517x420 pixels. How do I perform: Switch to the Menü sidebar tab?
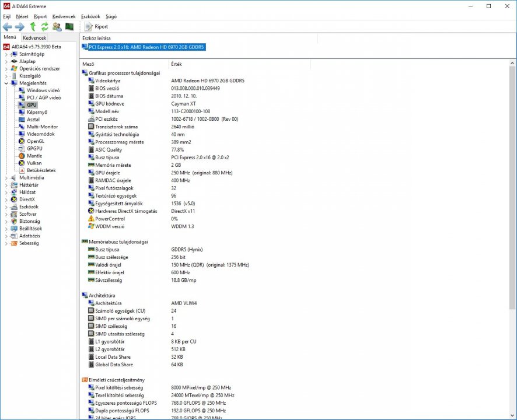tap(10, 37)
